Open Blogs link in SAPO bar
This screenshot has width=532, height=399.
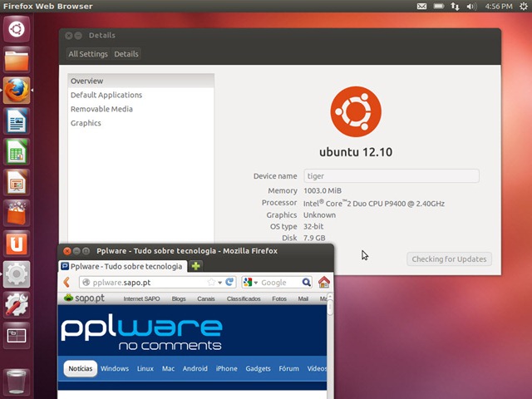pyautogui.click(x=179, y=298)
